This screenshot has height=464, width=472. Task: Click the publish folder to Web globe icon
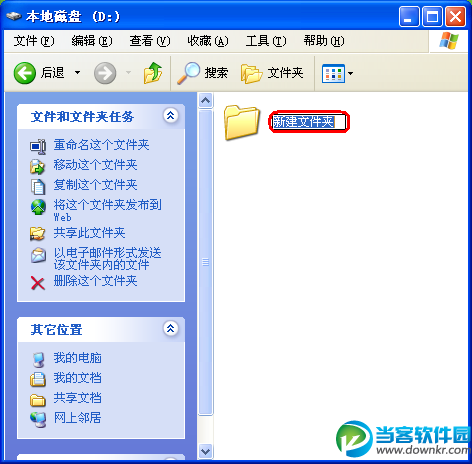click(x=38, y=207)
